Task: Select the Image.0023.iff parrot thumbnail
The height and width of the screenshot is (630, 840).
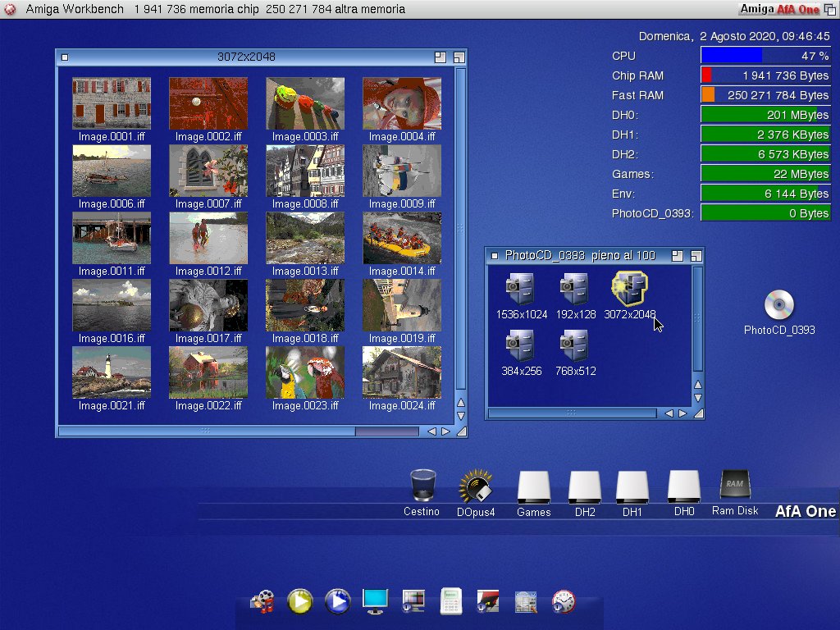Action: point(305,372)
